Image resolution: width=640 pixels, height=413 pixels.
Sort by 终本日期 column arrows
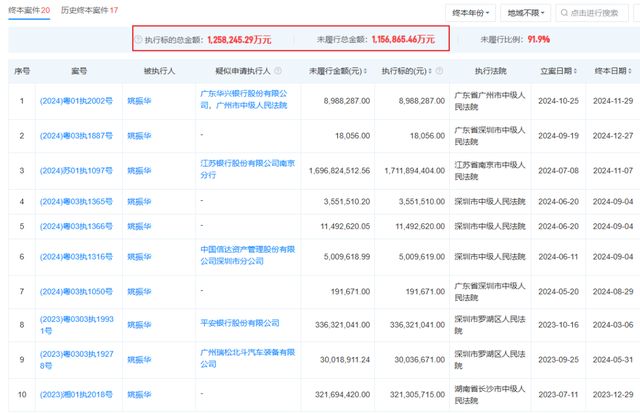[630, 71]
